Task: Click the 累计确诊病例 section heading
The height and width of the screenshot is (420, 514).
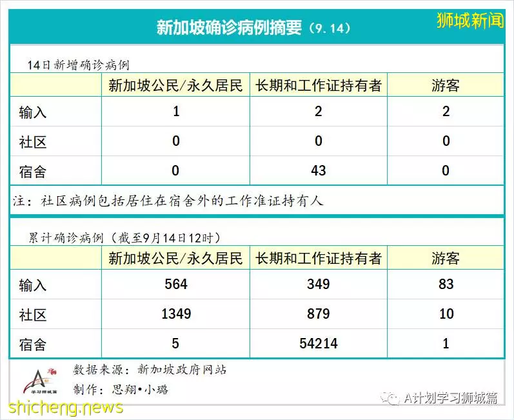Action: (125, 237)
